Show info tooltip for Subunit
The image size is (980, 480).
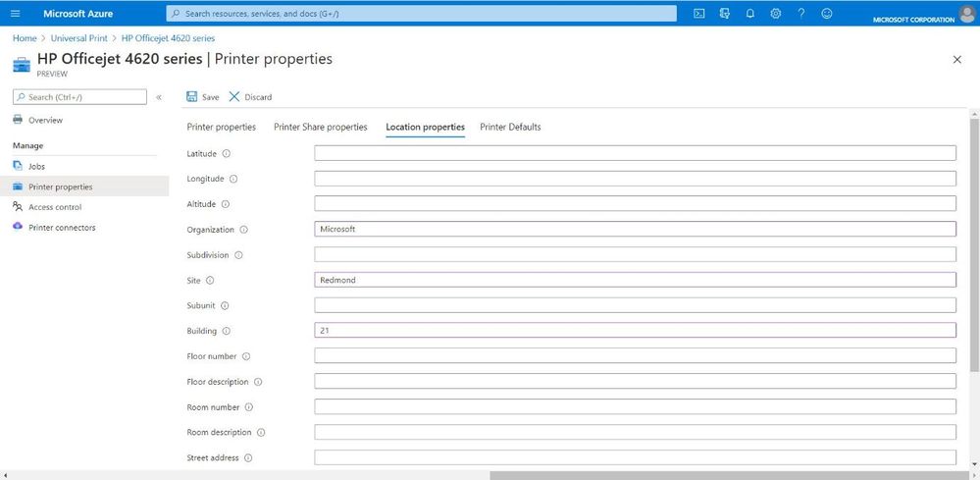225,305
